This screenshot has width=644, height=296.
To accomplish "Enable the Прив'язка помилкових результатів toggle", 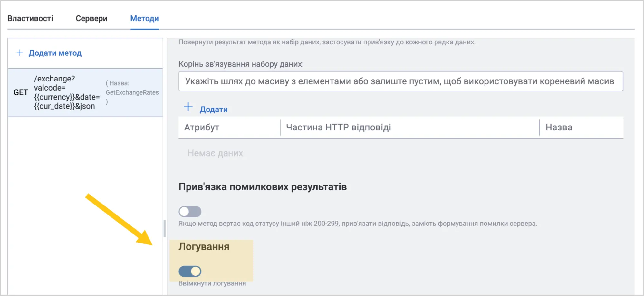I will 190,212.
